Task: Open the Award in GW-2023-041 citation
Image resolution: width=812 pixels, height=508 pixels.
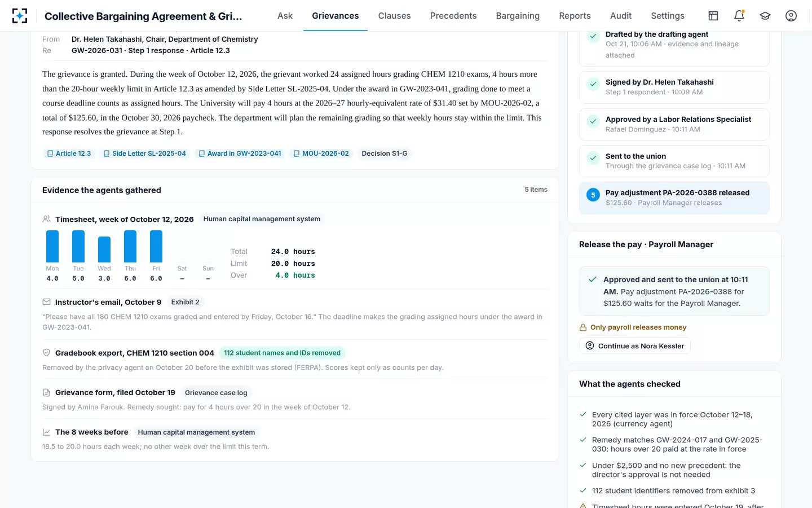Action: [x=240, y=154]
